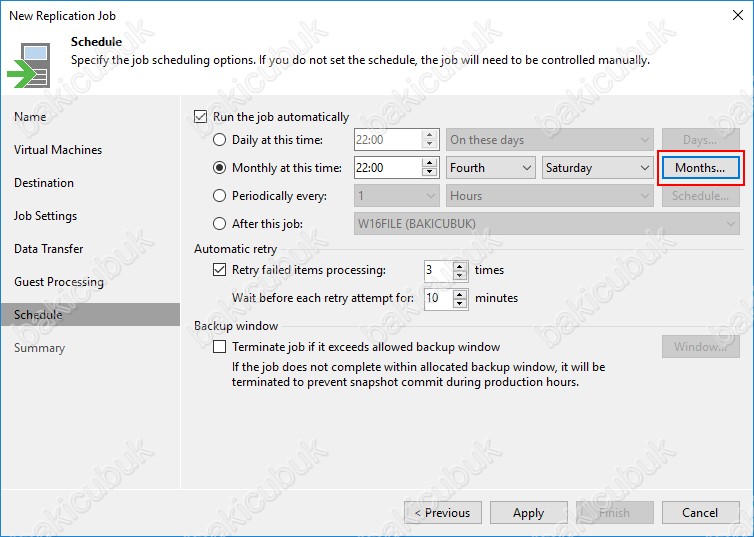Screen dimensions: 754x537
Task: Open the W16FILE (BAKICUBUK) job dropdown
Action: pos(547,224)
